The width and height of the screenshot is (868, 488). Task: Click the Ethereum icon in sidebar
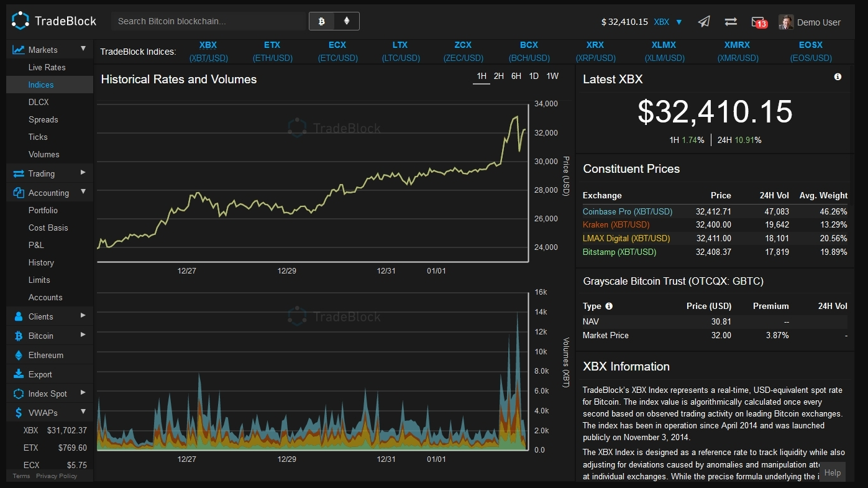(18, 355)
